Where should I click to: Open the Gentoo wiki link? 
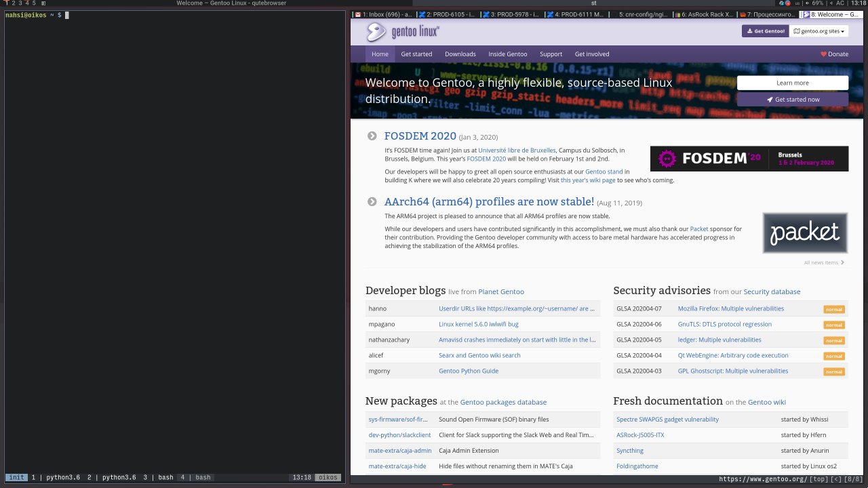pos(767,403)
